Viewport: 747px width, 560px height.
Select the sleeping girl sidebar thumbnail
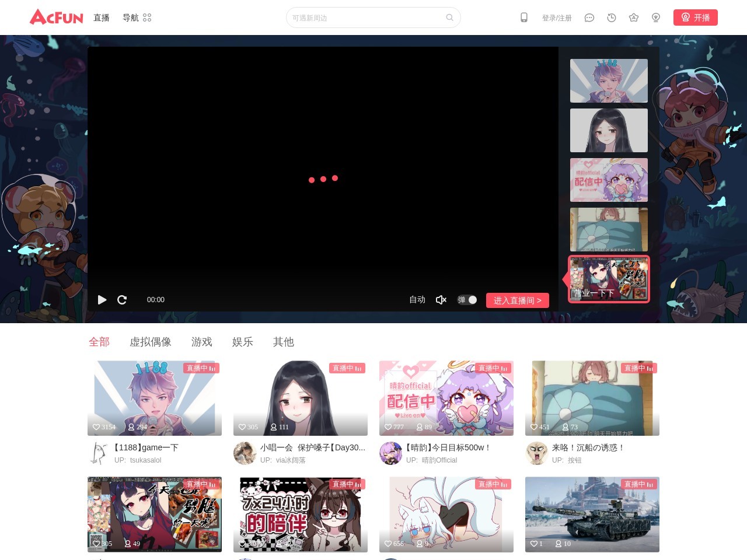[609, 229]
